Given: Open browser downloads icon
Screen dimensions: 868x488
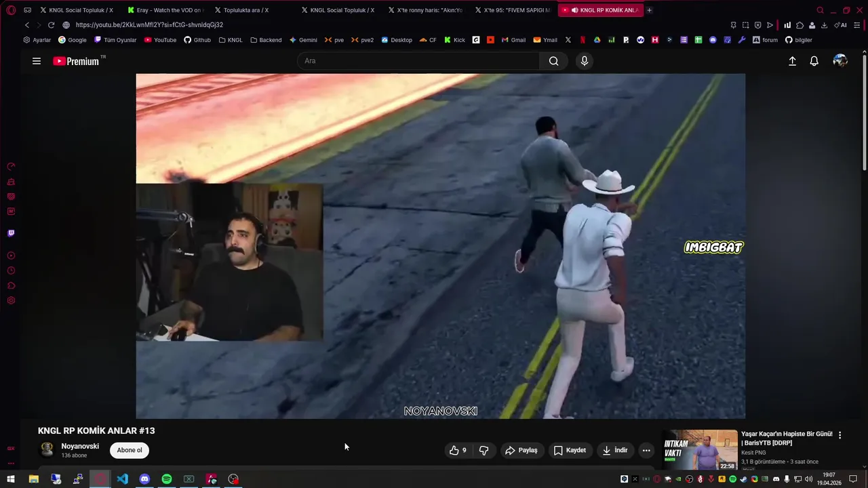Looking at the screenshot, I should [x=824, y=25].
